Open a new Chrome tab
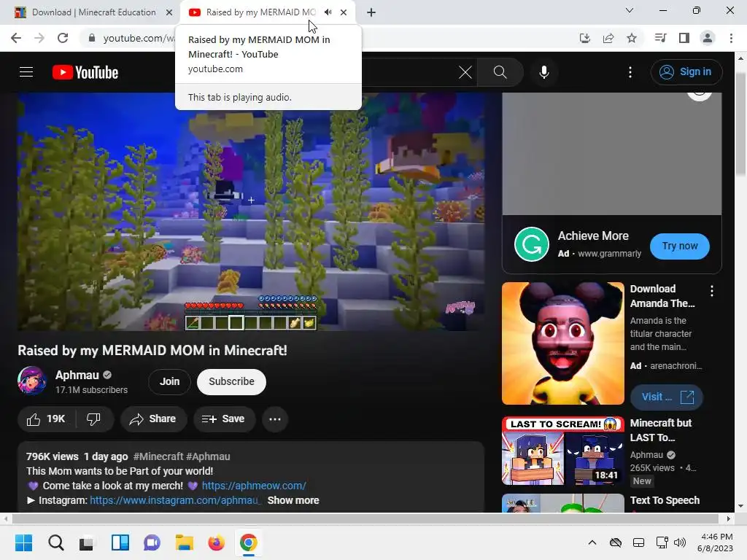This screenshot has height=560, width=747. [x=371, y=12]
